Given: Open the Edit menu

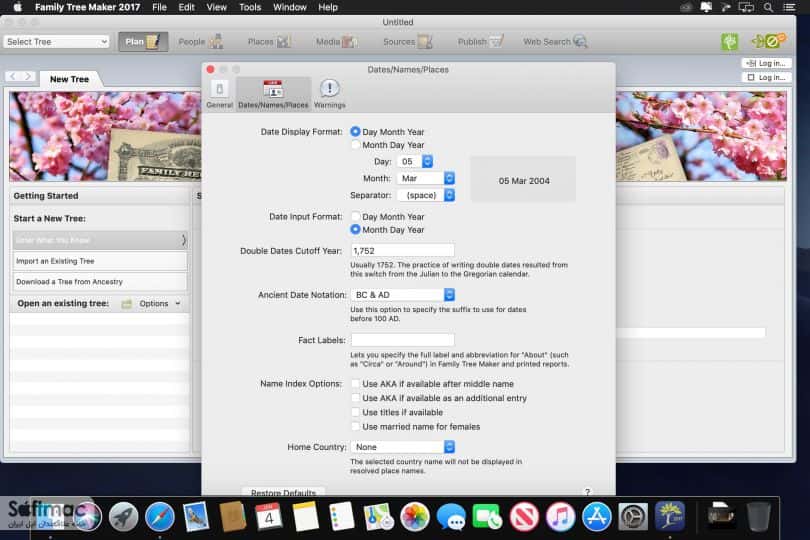Looking at the screenshot, I should (x=186, y=7).
